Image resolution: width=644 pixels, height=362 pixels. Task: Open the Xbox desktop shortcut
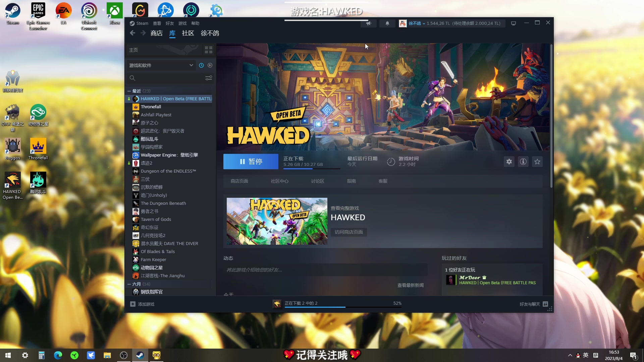tap(115, 14)
